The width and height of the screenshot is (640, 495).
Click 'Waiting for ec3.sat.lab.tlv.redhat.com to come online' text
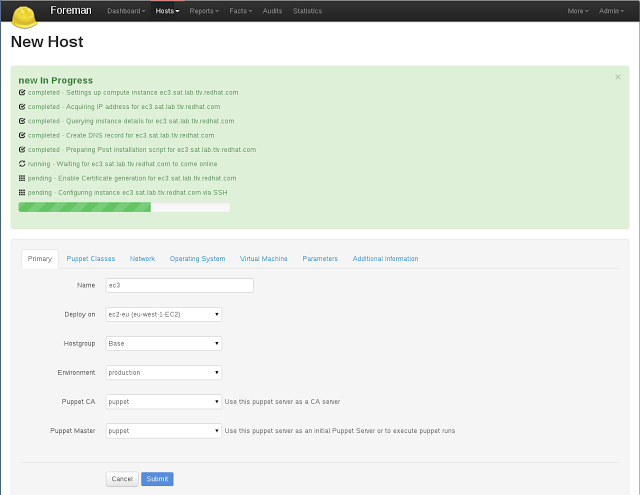pyautogui.click(x=137, y=164)
